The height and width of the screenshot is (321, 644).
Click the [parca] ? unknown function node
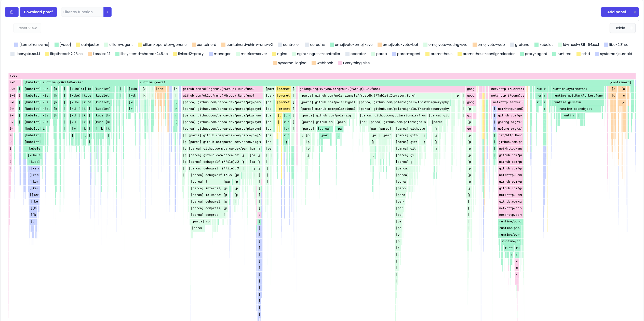(206, 182)
